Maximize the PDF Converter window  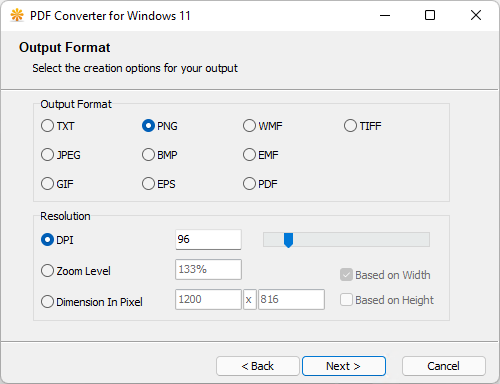pyautogui.click(x=430, y=15)
